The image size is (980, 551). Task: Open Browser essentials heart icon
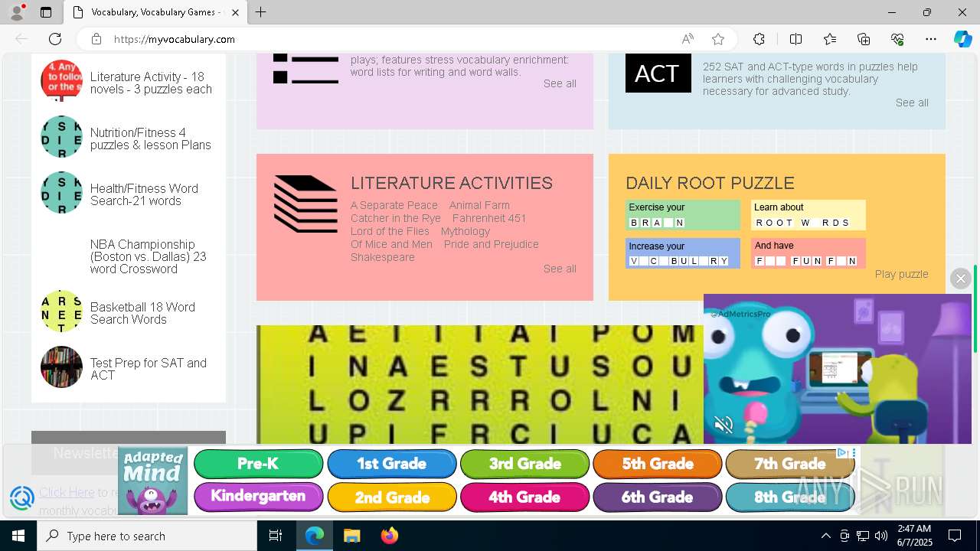897,39
